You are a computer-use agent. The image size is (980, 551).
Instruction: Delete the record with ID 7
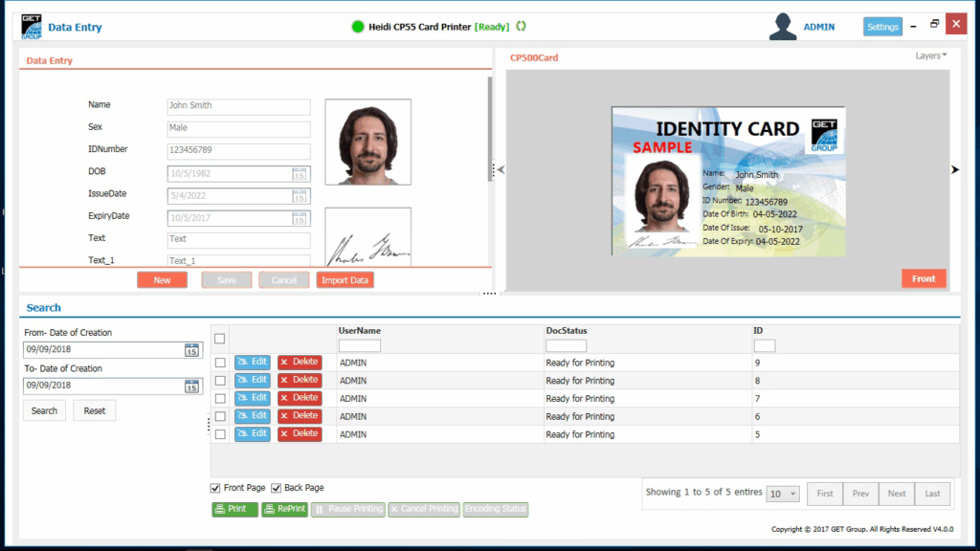click(300, 398)
